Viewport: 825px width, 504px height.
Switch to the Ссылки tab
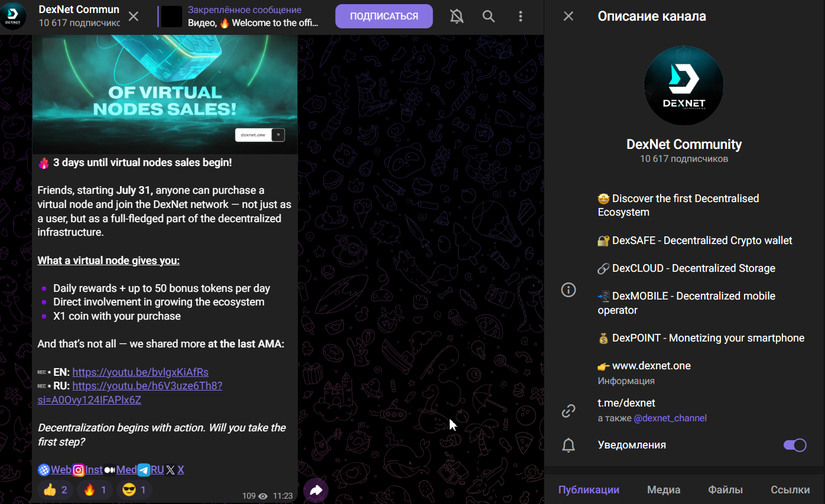pos(790,490)
